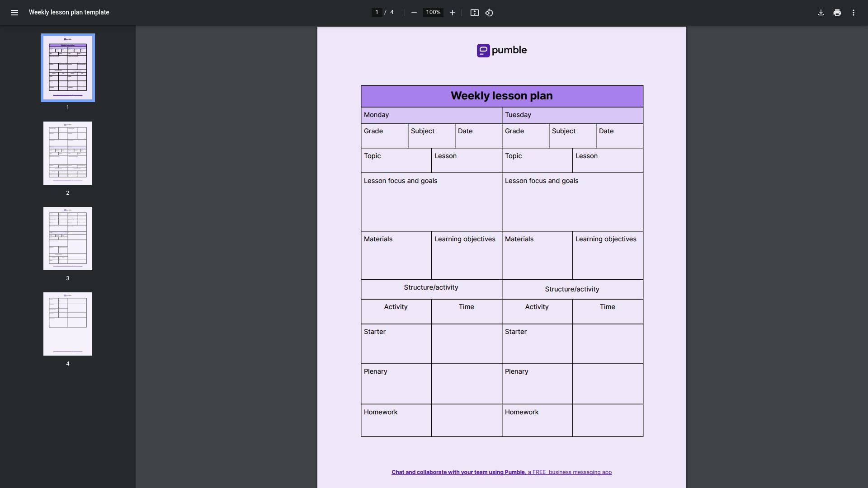868x488 pixels.
Task: Select Tuesday's Grade cell
Action: [x=525, y=136]
